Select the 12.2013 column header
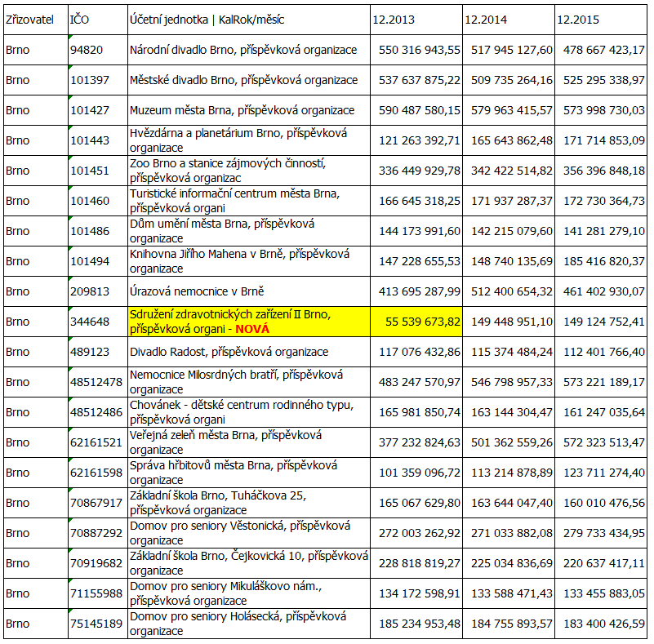The height and width of the screenshot is (644, 654). coord(416,20)
